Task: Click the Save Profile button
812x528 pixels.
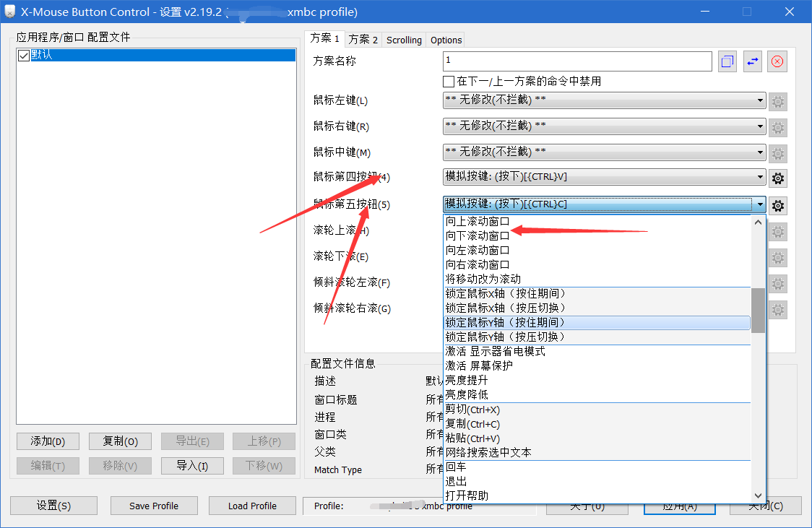Action: 154,506
